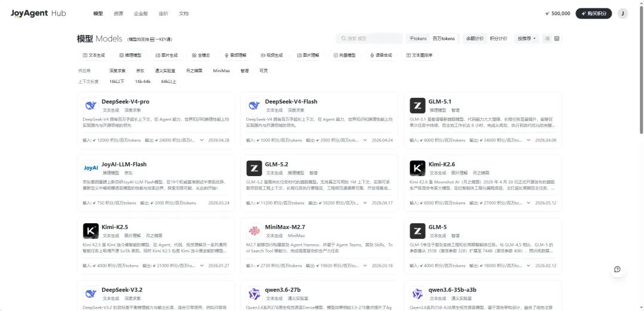Expand pricing details on DeepSeek-V4-pro card
Screen dimensions: 644x311
[202, 140]
